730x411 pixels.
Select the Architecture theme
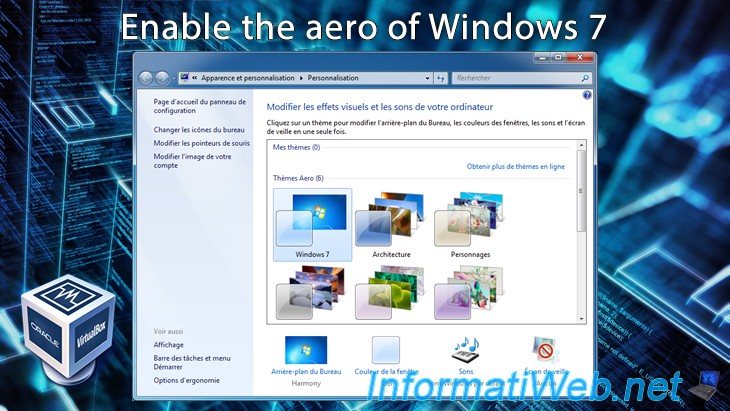click(x=391, y=225)
